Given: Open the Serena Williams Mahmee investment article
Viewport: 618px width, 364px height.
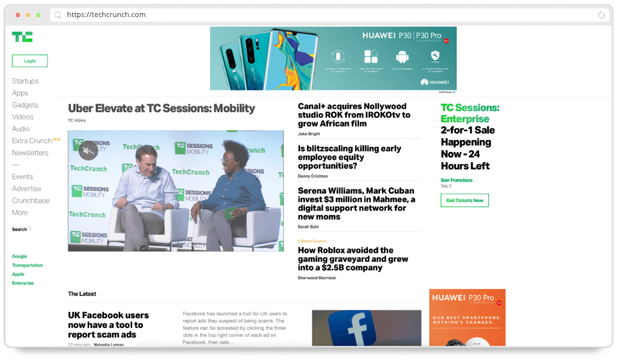Looking at the screenshot, I should pos(356,204).
